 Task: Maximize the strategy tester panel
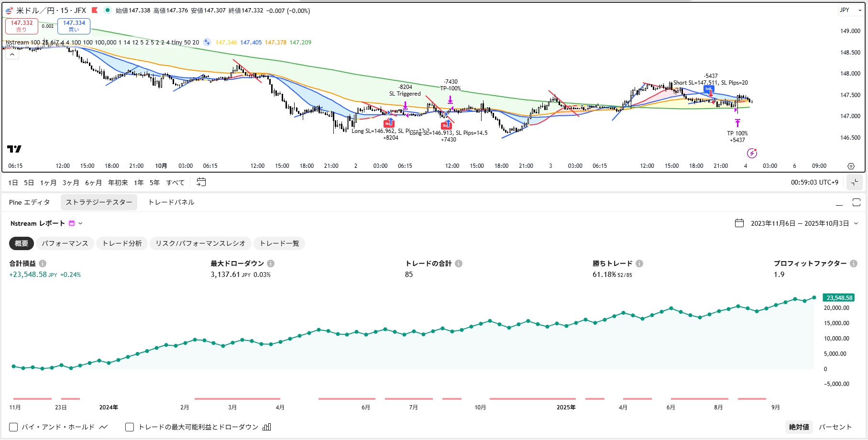[x=856, y=202]
